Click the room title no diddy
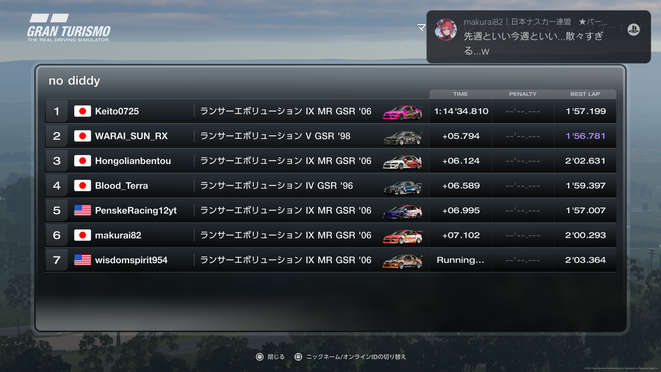 74,81
